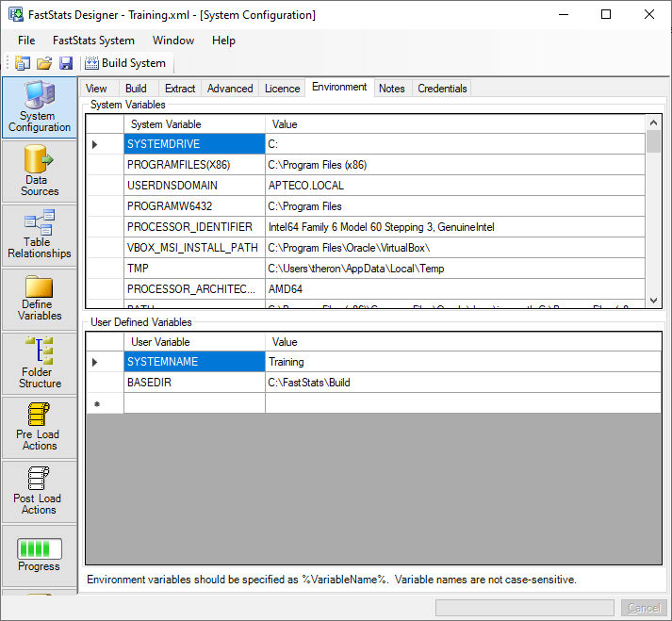The height and width of the screenshot is (621, 672).
Task: Switch to the Notes tab
Action: (392, 89)
